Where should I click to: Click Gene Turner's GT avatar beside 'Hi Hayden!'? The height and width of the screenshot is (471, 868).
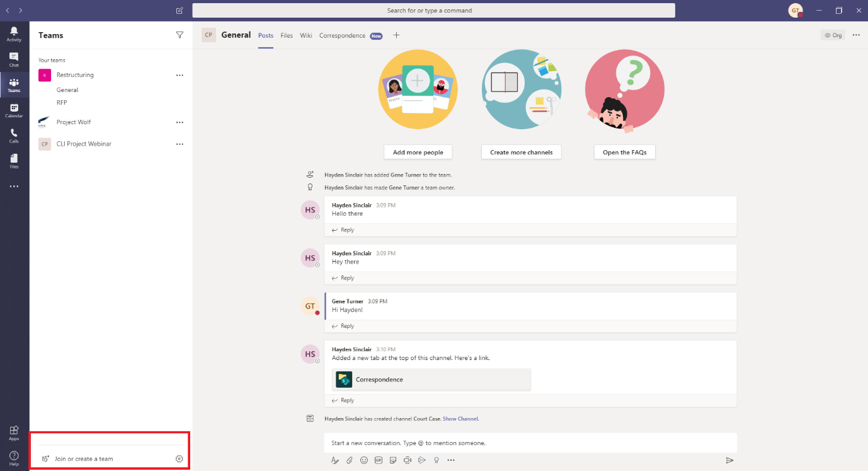pyautogui.click(x=310, y=306)
